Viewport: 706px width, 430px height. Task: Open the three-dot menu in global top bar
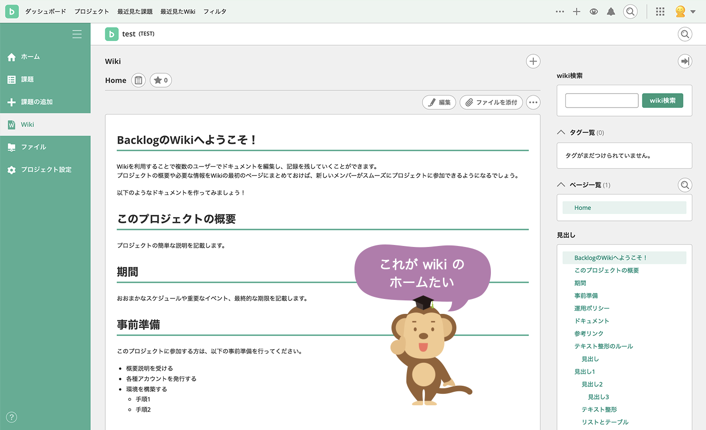click(560, 12)
